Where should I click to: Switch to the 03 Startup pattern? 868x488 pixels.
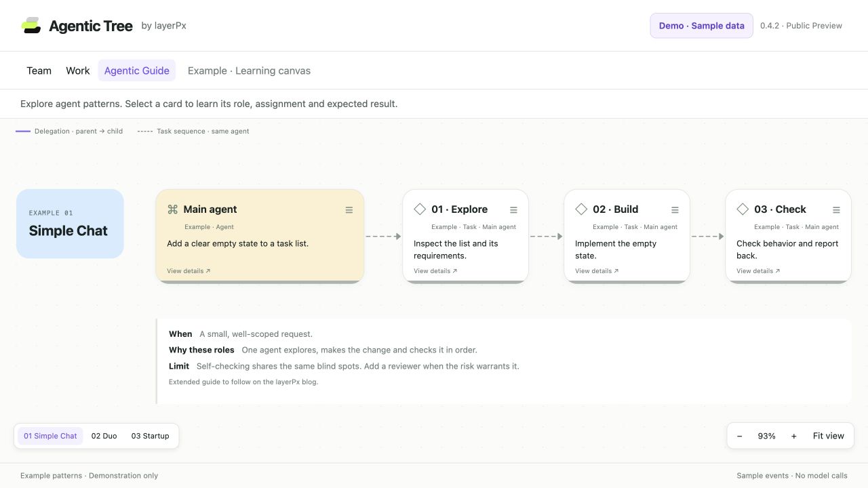pos(151,436)
